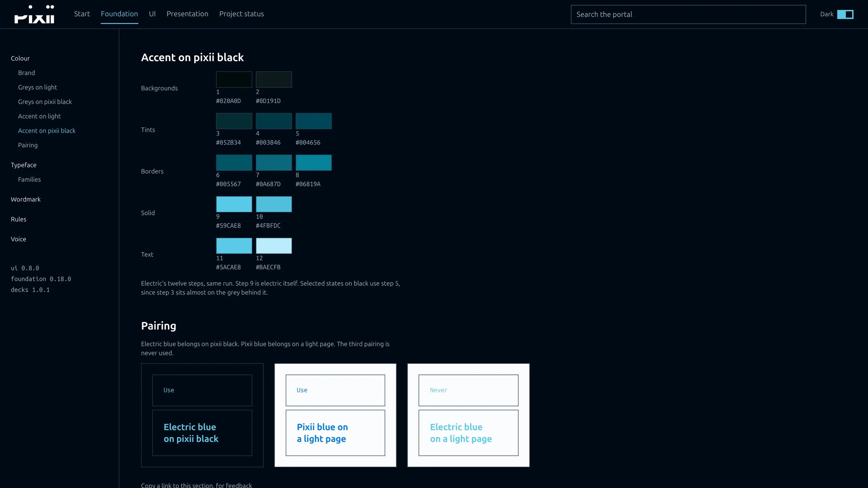Select Greys on pixii black in sidebar
Viewport: 868px width, 488px height.
tap(45, 102)
